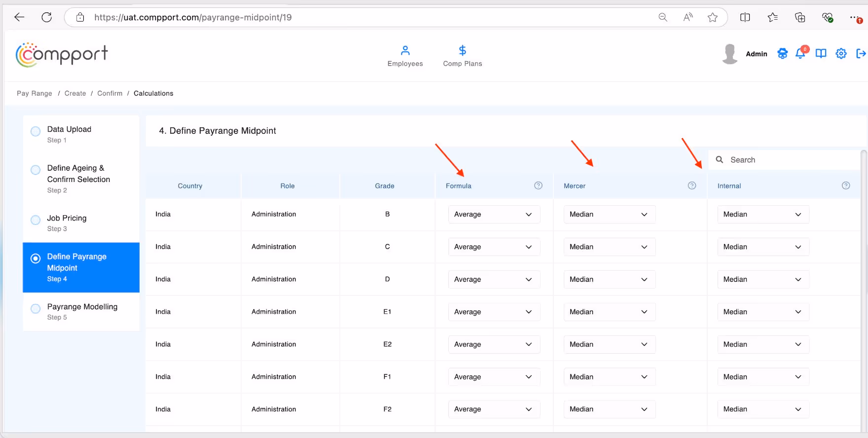Open Mercer dropdown for grade D row
This screenshot has width=868, height=438.
pos(610,280)
